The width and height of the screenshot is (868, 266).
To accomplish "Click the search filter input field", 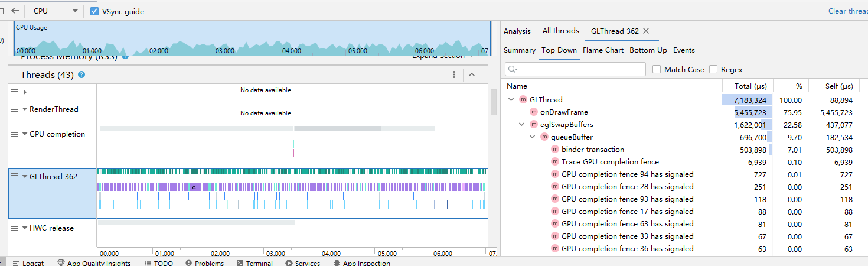I will [x=575, y=69].
